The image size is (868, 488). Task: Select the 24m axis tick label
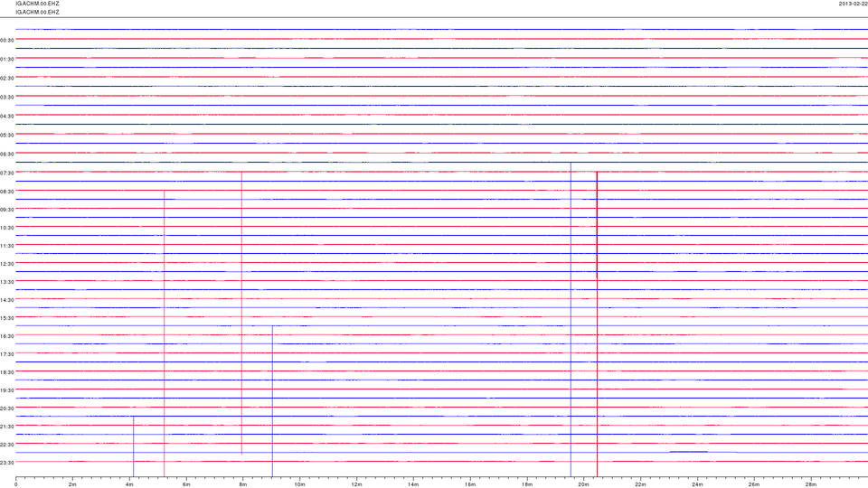point(697,484)
